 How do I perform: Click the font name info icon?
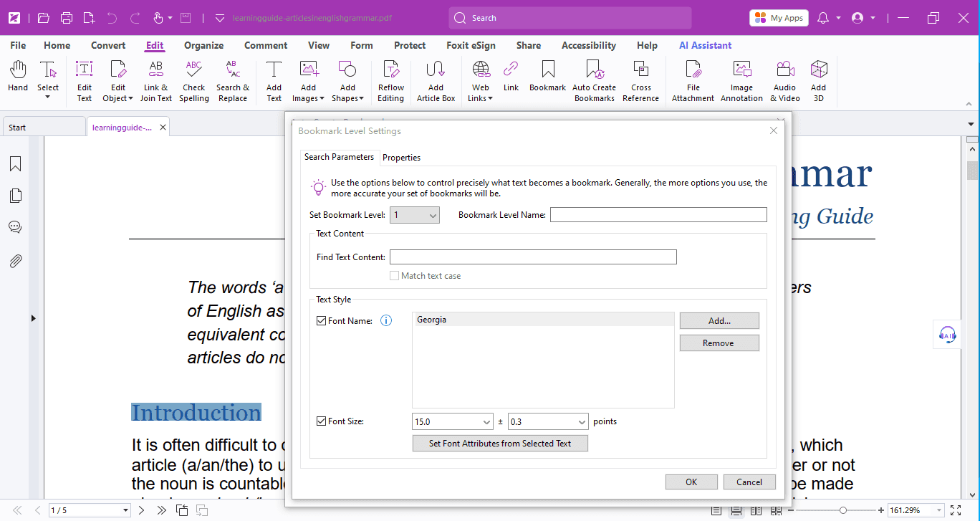(x=386, y=321)
